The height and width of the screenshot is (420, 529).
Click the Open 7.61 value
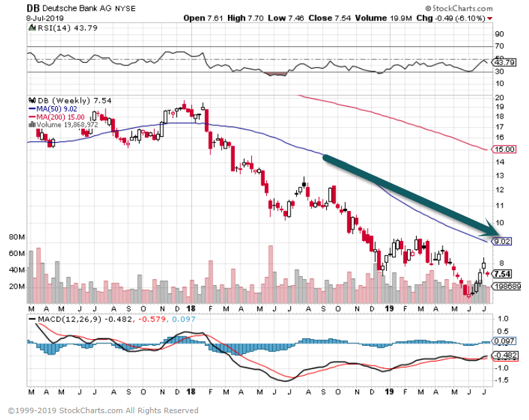pyautogui.click(x=204, y=18)
